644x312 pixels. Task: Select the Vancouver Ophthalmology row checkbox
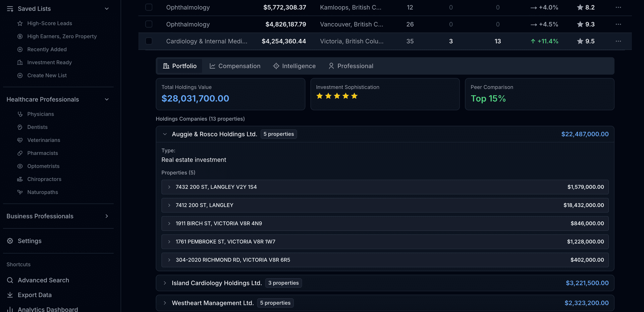[149, 24]
